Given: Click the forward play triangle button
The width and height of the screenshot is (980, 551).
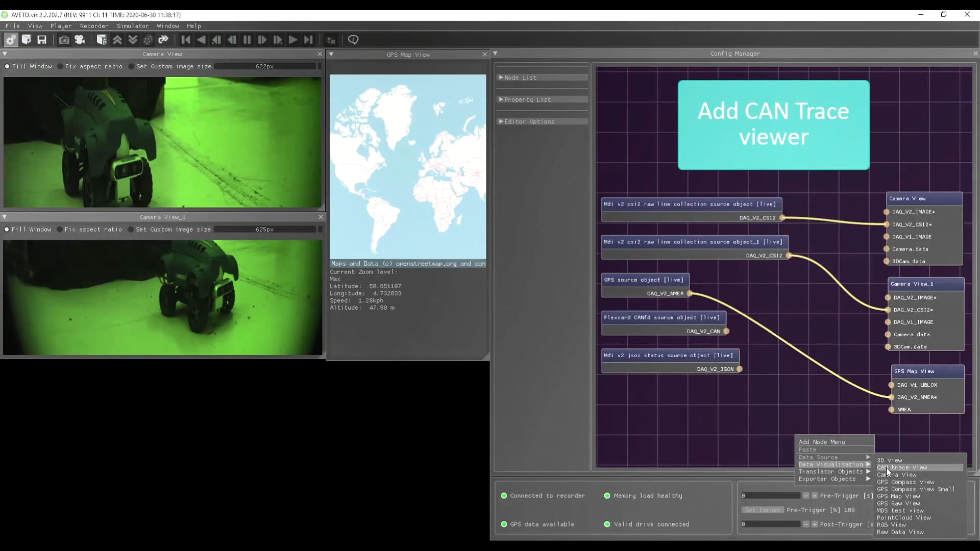Looking at the screenshot, I should click(293, 40).
